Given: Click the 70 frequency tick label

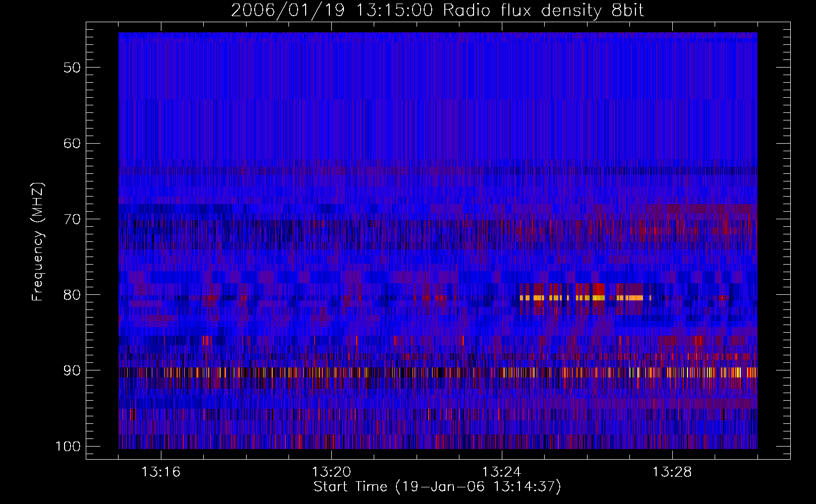Looking at the screenshot, I should click(72, 219).
